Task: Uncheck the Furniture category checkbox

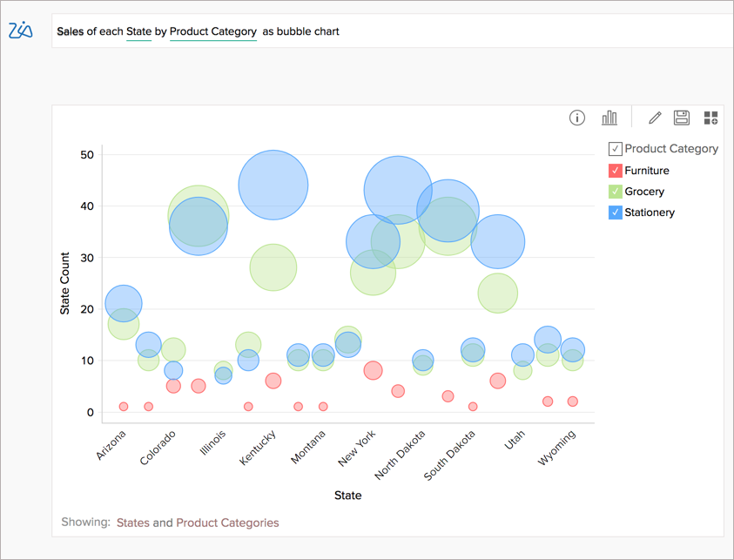Action: tap(614, 170)
